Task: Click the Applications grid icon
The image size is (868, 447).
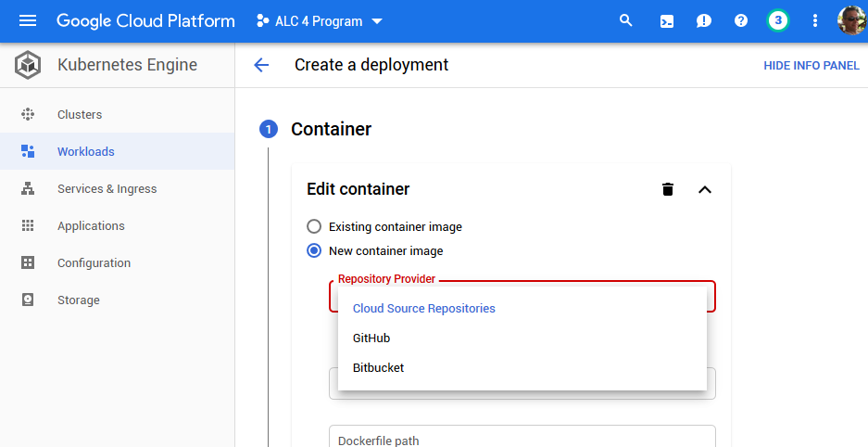Action: tap(28, 225)
